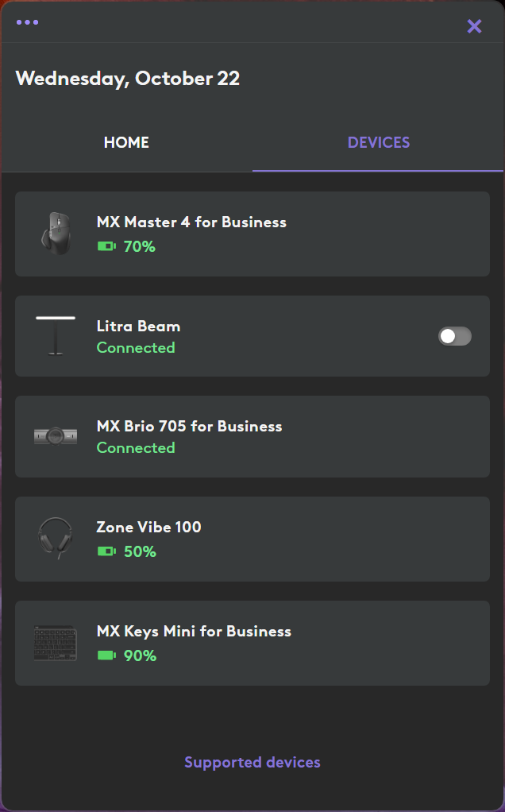Screen dimensions: 505x812
Task: Click MX Master 4 battery icon
Action: (x=106, y=246)
